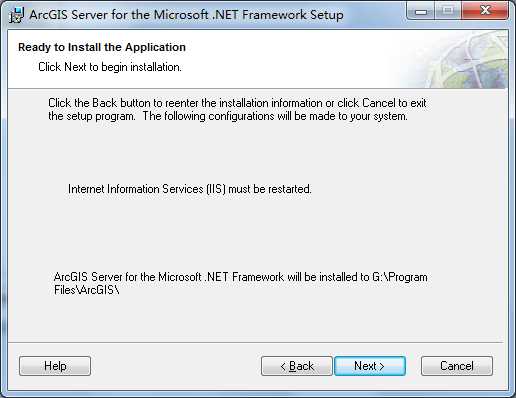516x398 pixels.
Task: Close the setup dialog with X
Action: [485, 12]
